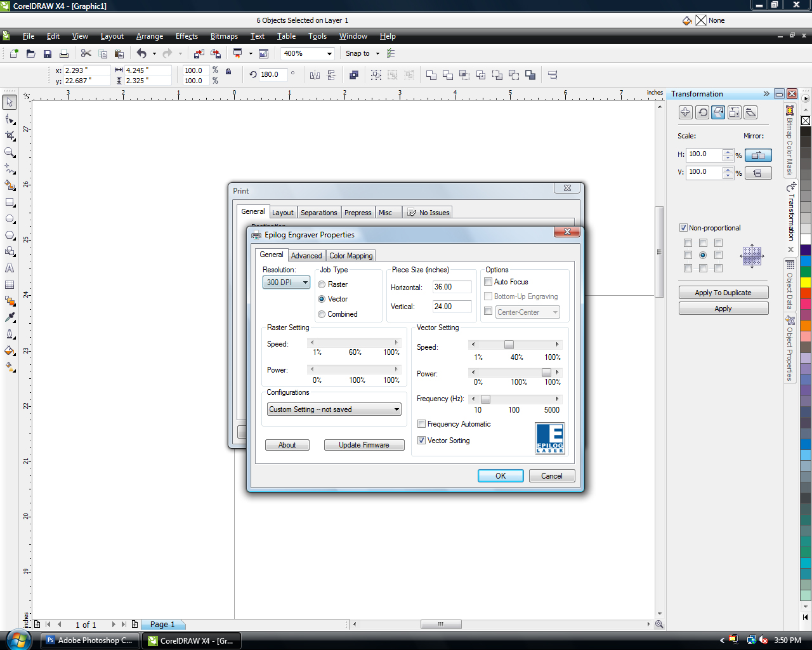
Task: Open the 400% zoom level dropdown
Action: pyautogui.click(x=329, y=53)
